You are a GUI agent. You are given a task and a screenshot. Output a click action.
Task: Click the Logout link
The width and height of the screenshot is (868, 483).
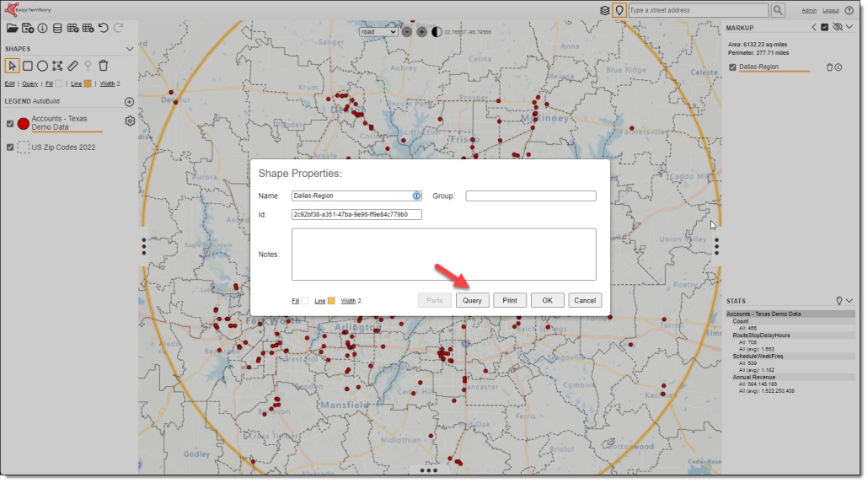(x=830, y=10)
